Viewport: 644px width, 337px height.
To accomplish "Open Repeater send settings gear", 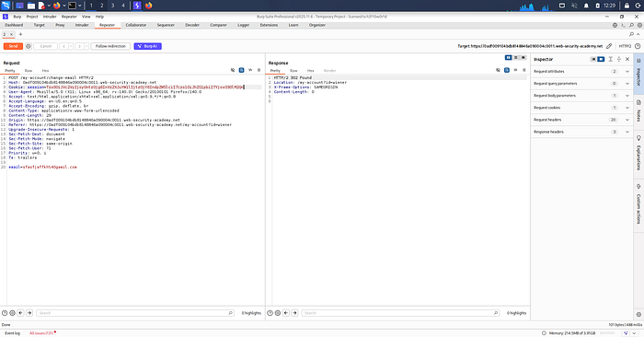I will pyautogui.click(x=29, y=46).
